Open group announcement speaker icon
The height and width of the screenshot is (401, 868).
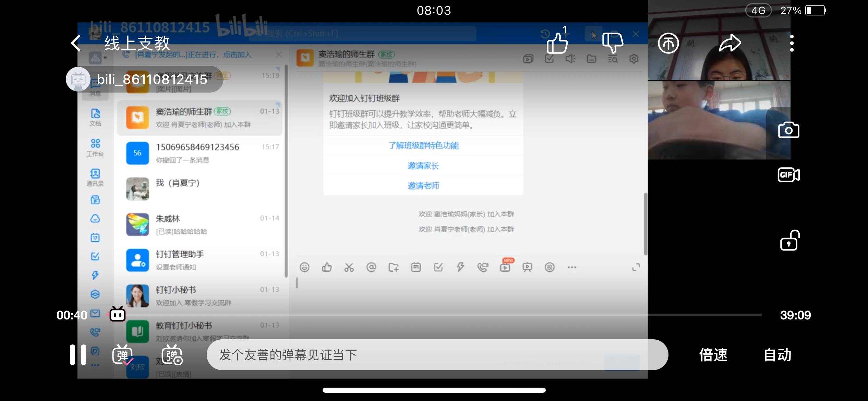tap(570, 59)
